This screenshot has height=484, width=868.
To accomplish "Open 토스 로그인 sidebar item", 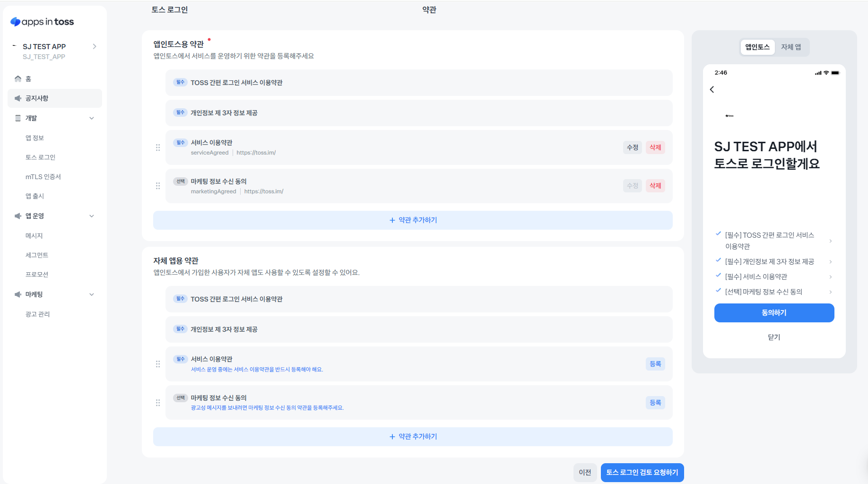I will click(x=40, y=157).
